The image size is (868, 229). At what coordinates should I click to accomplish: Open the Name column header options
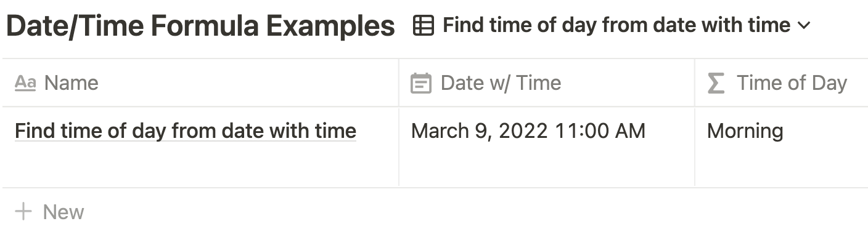pos(200,83)
